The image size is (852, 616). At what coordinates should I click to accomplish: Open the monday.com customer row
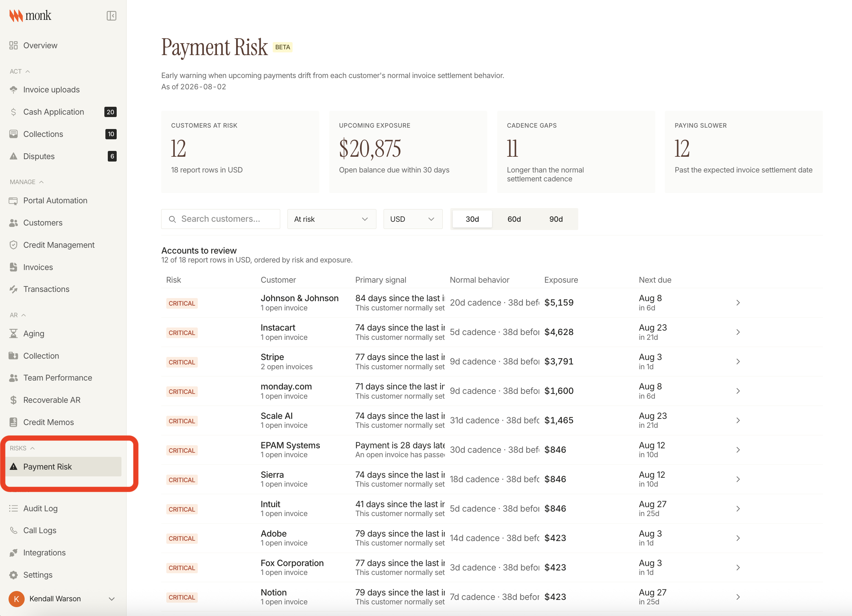coord(492,391)
